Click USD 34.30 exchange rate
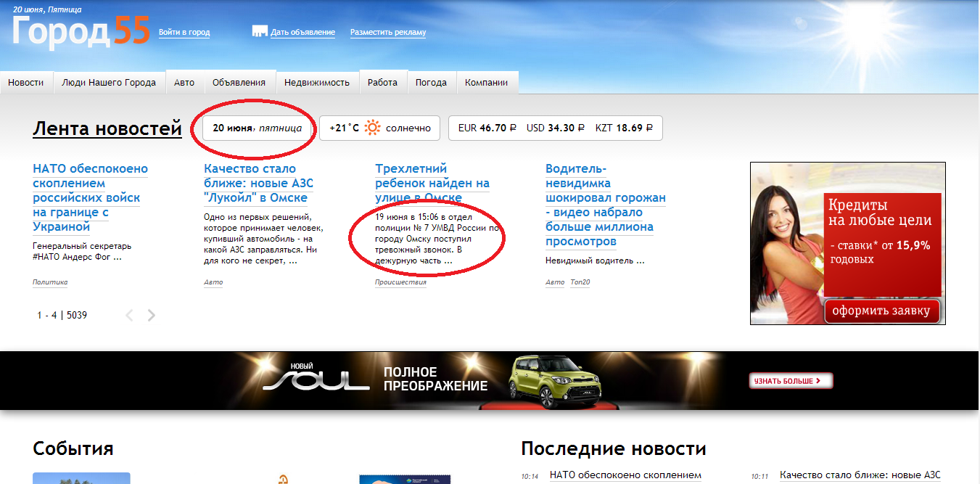Image resolution: width=980 pixels, height=484 pixels. click(x=556, y=128)
